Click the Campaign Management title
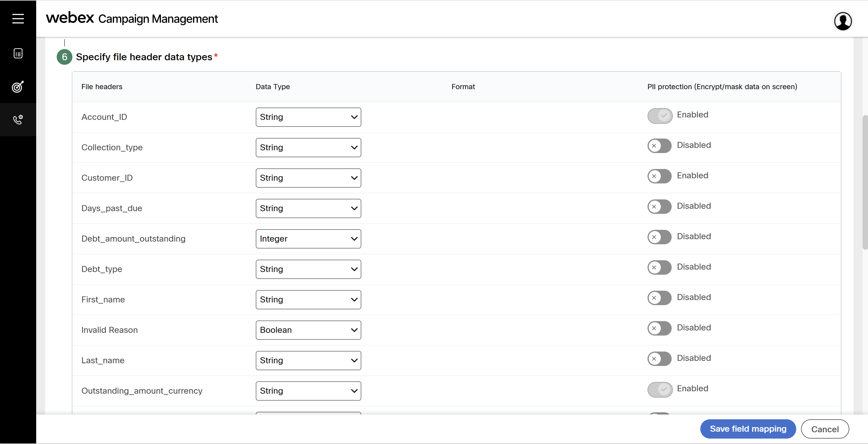The image size is (868, 444). pyautogui.click(x=158, y=19)
